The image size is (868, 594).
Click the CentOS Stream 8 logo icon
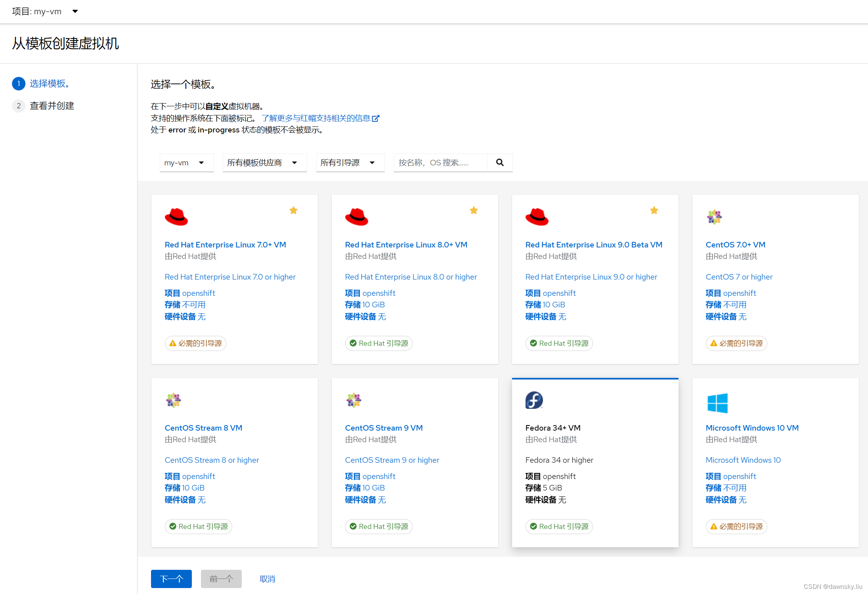[x=173, y=400]
